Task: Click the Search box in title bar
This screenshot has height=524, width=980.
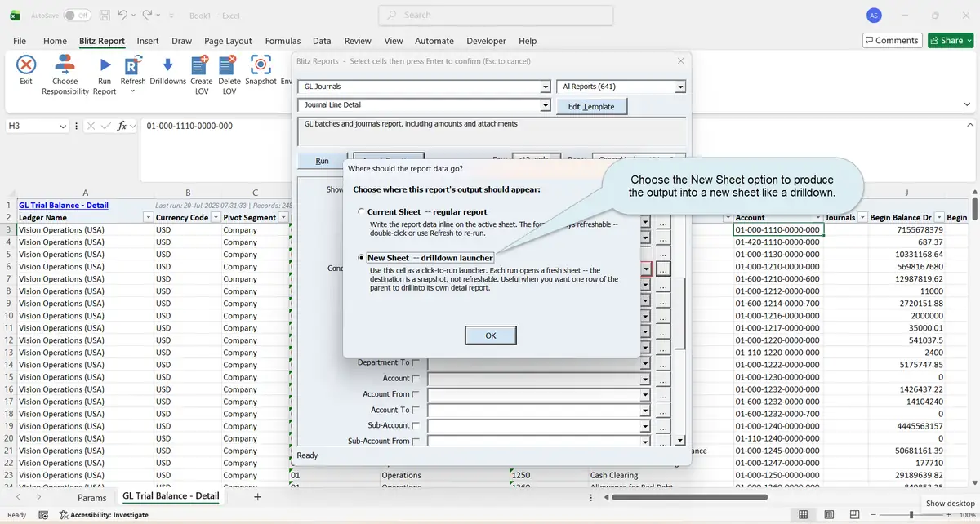Action: point(496,15)
